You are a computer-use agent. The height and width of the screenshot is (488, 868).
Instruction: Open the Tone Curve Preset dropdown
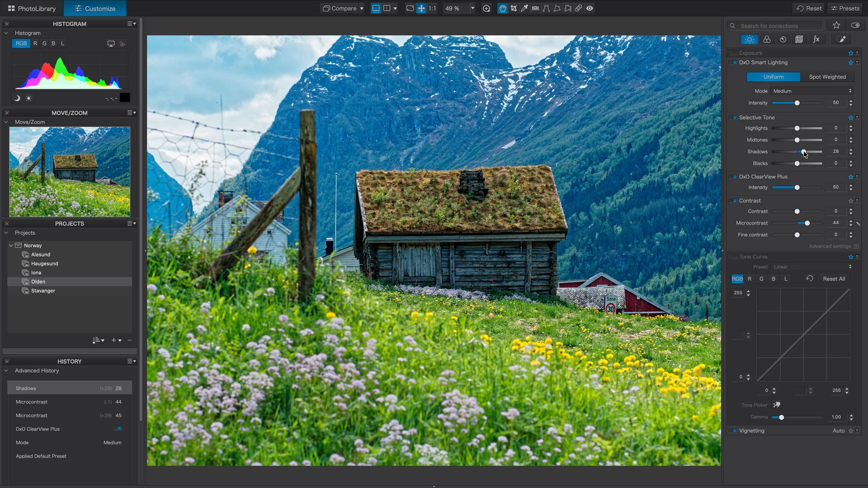click(x=812, y=267)
